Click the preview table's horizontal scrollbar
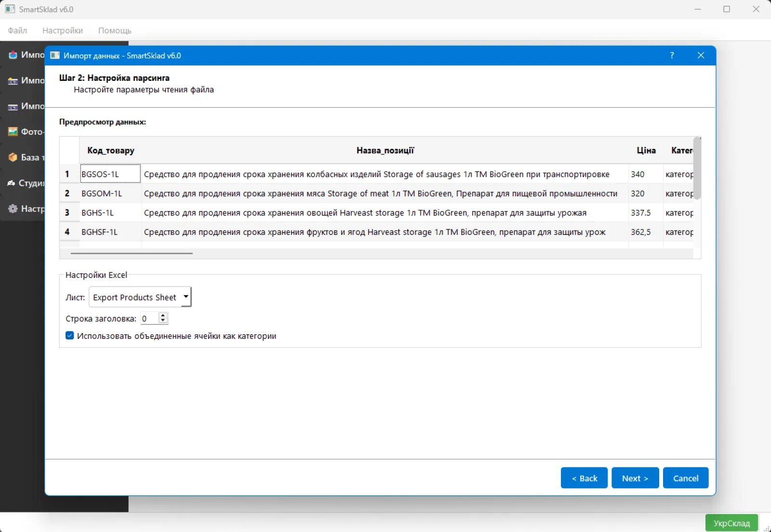 pyautogui.click(x=132, y=253)
